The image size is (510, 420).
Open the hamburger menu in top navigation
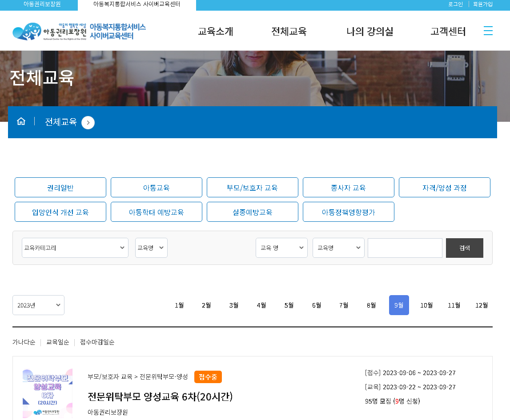488,31
